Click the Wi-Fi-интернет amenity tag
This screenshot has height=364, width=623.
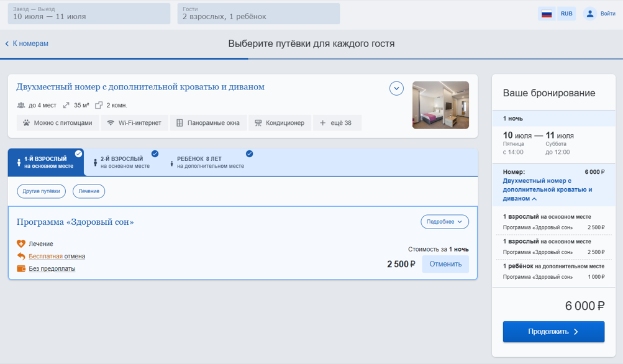(x=135, y=123)
